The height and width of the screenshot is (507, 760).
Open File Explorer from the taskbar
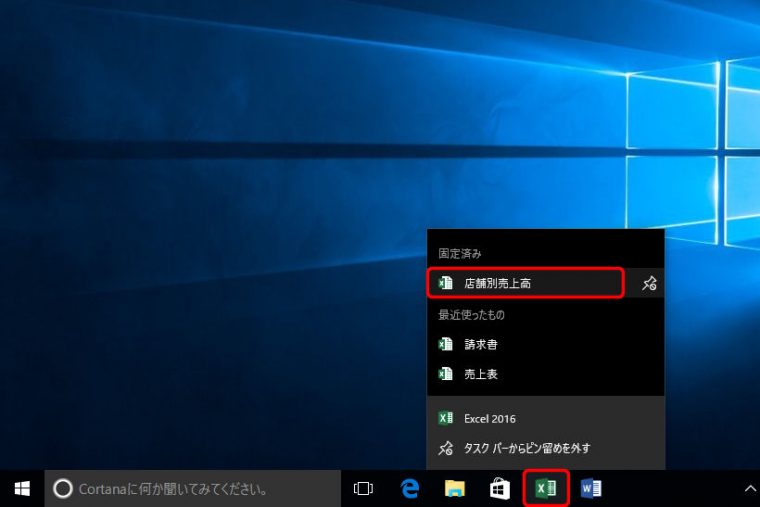[x=455, y=488]
